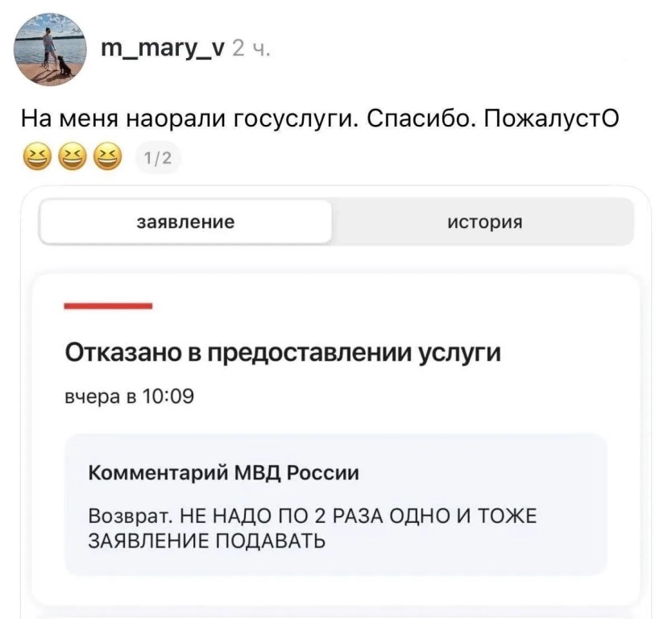Click the third laughing emoji
This screenshot has height=619, width=672.
click(x=107, y=156)
